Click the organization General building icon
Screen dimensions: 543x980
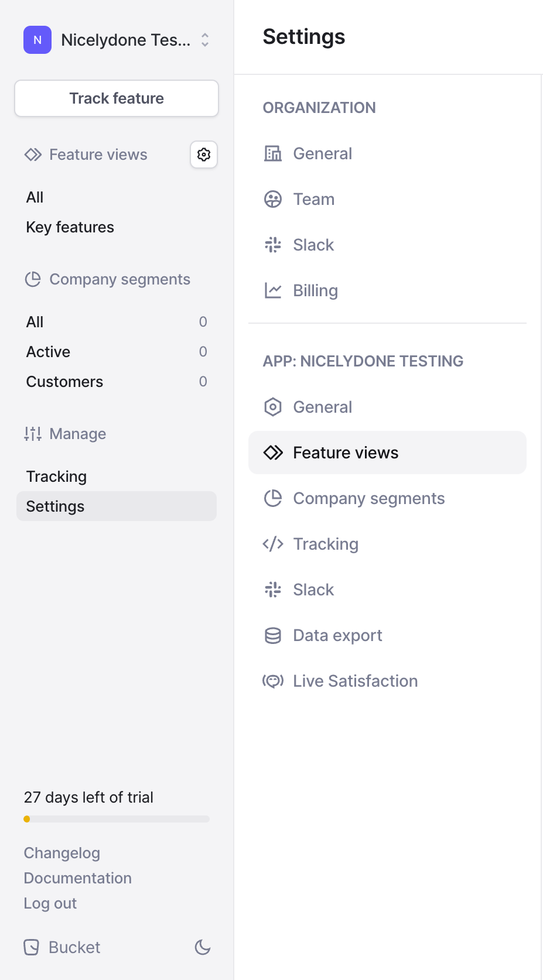coord(273,153)
